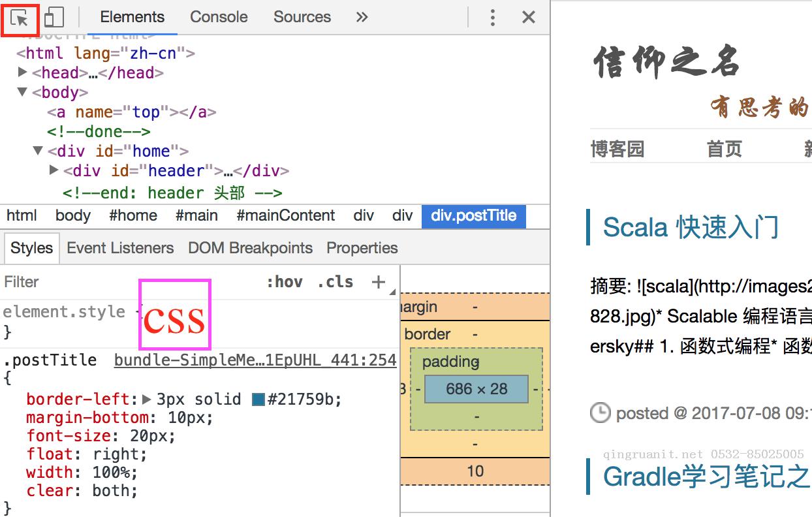Click the 信仰之名 blog title
This screenshot has height=517, width=812.
pyautogui.click(x=666, y=62)
